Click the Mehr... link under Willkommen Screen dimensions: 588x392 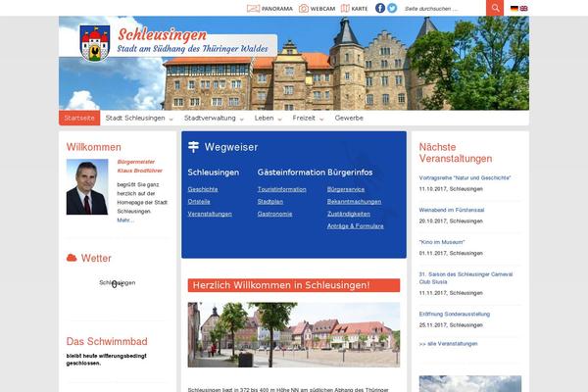(x=125, y=220)
